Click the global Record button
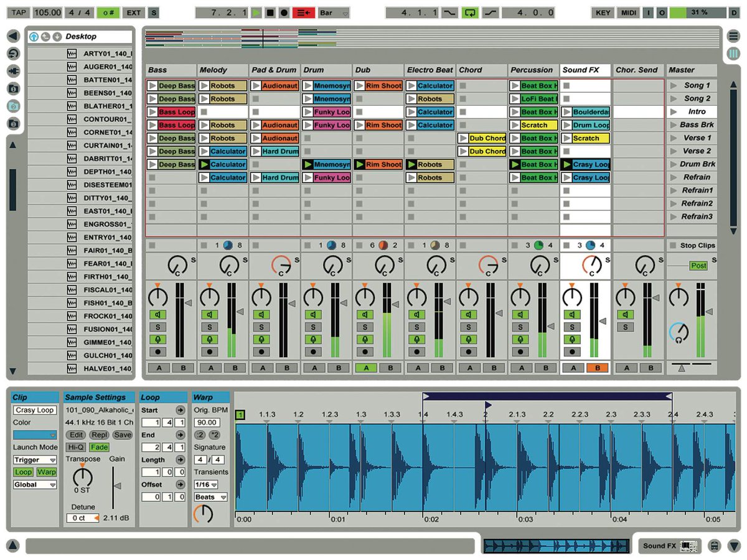This screenshot has height=560, width=747. click(284, 12)
